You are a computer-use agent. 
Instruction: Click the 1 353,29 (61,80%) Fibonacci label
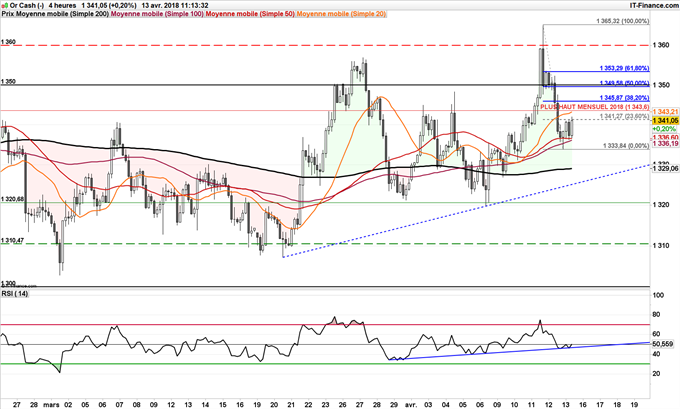(624, 68)
